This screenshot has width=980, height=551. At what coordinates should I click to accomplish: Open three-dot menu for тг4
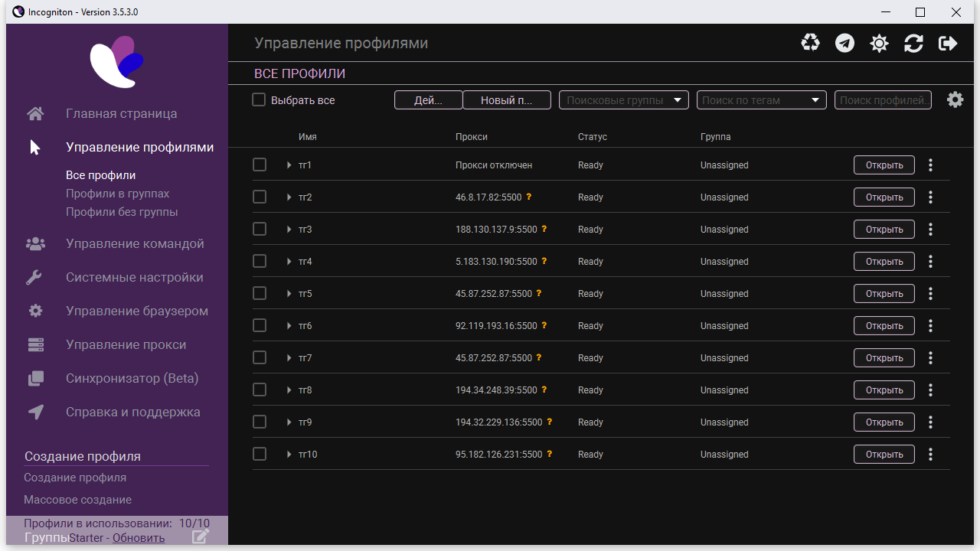click(930, 261)
